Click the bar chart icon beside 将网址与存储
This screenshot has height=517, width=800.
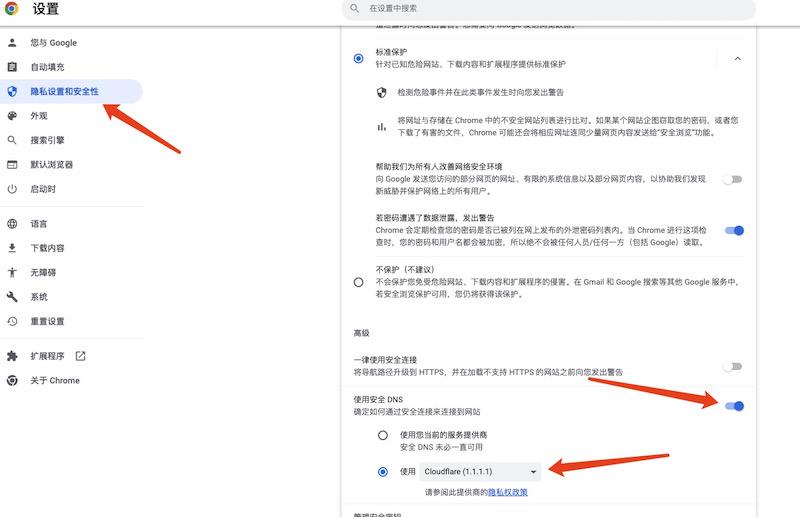[381, 127]
